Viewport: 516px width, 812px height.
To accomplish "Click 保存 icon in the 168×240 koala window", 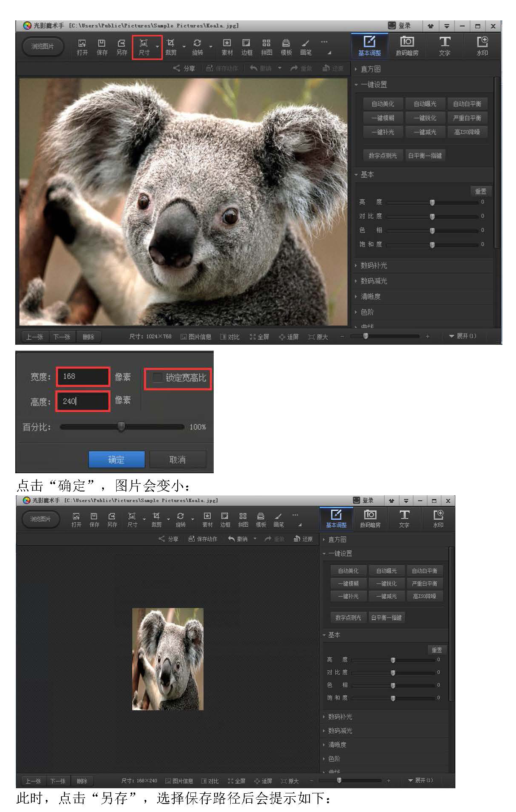I will tap(94, 520).
